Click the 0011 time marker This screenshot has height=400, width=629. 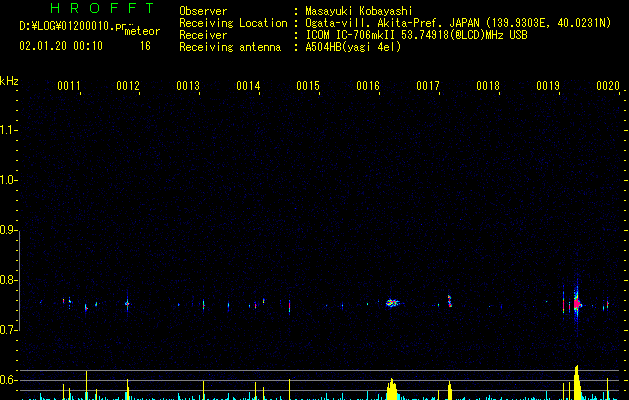69,85
